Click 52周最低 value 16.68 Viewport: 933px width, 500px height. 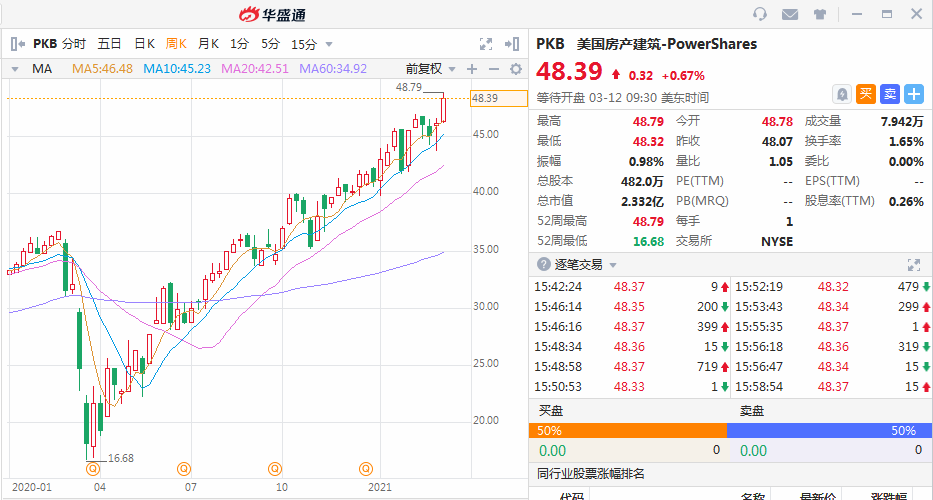pos(649,241)
